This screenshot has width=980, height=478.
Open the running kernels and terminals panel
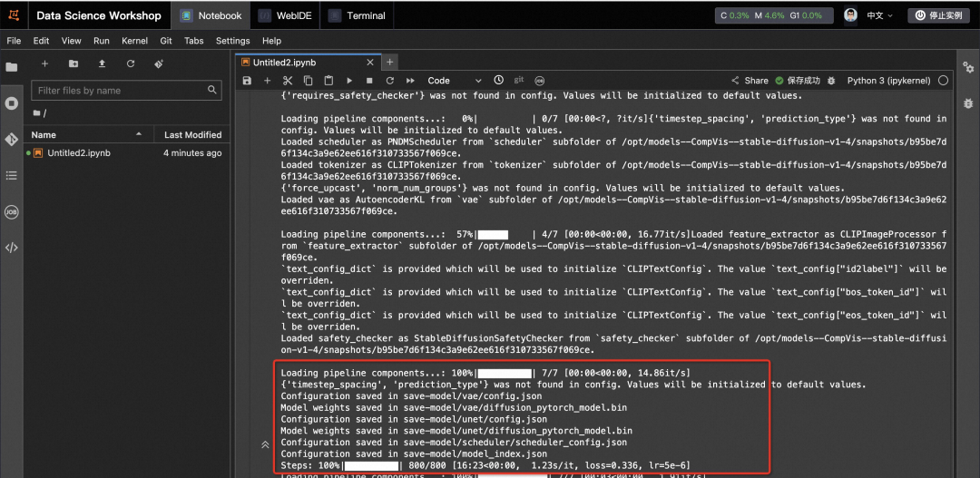(11, 103)
